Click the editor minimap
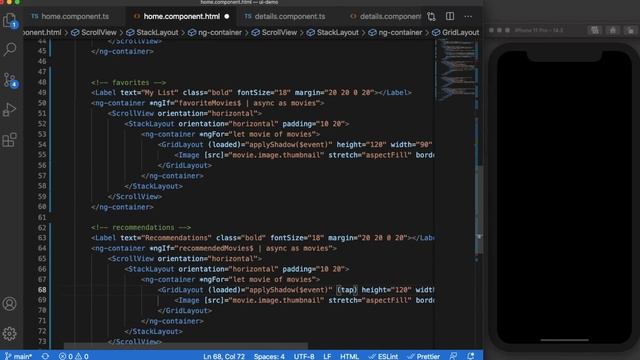The width and height of the screenshot is (640, 360). tap(456, 69)
